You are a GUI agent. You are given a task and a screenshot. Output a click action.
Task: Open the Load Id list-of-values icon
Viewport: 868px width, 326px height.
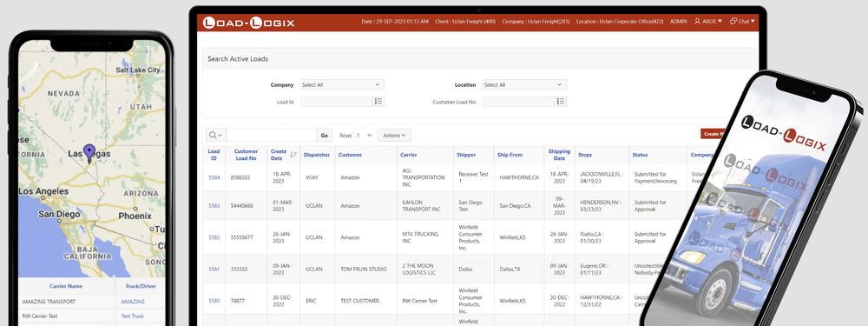(x=378, y=102)
